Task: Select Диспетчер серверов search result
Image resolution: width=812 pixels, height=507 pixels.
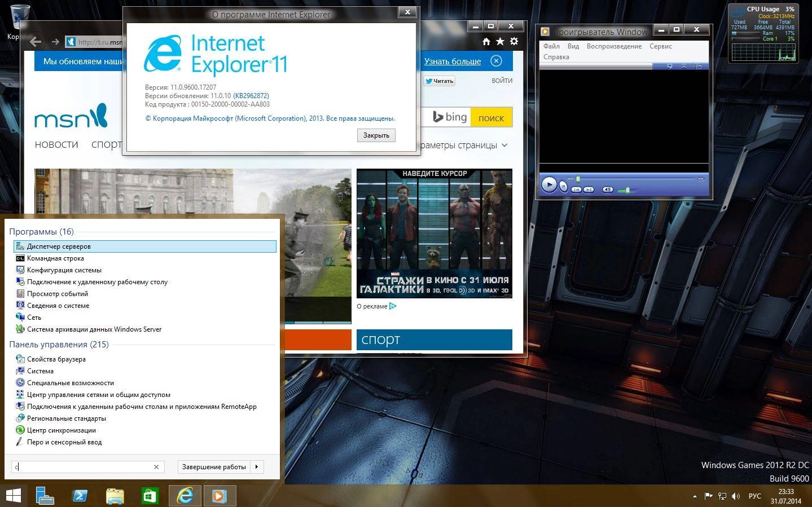Action: point(145,246)
